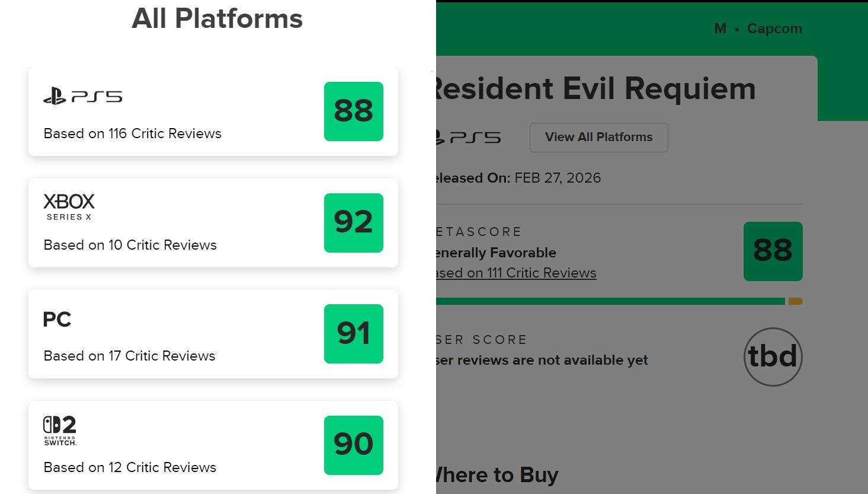The height and width of the screenshot is (494, 868).
Task: Open the 17 Critic Reviews PC text
Action: 129,356
